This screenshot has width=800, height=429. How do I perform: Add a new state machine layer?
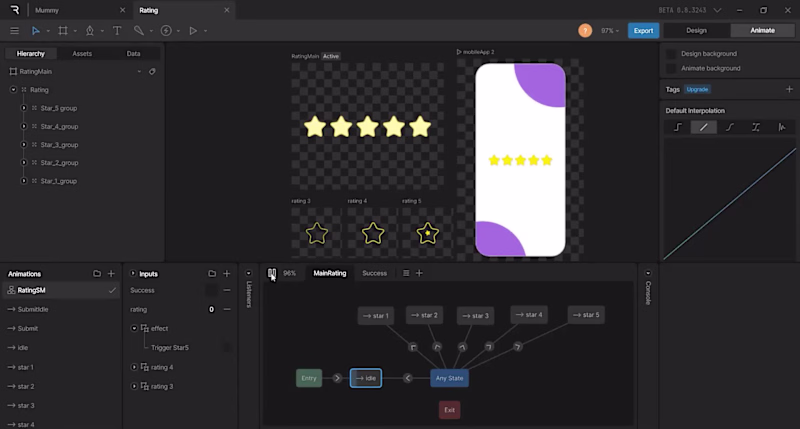(x=419, y=273)
